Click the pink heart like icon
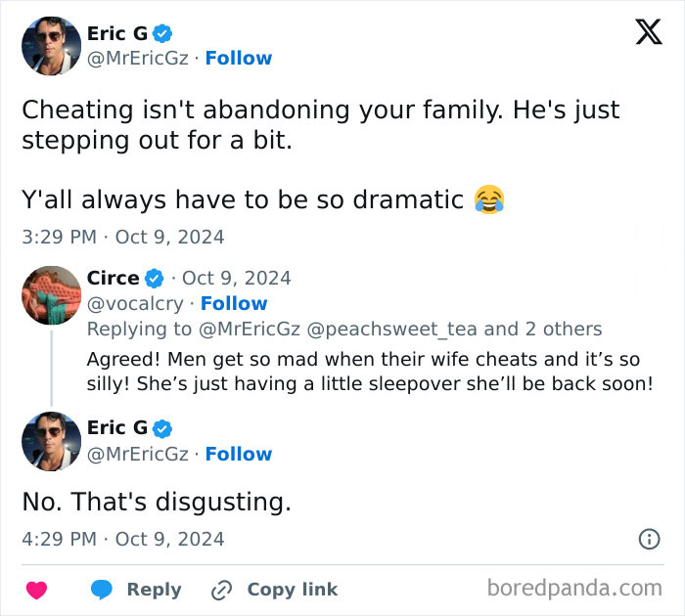The width and height of the screenshot is (685, 616). [36, 590]
